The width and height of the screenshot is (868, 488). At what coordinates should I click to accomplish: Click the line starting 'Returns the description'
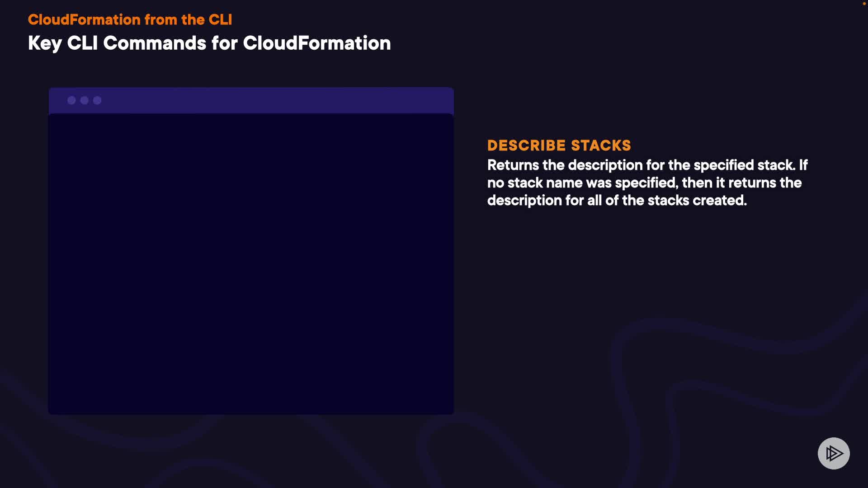(x=647, y=165)
